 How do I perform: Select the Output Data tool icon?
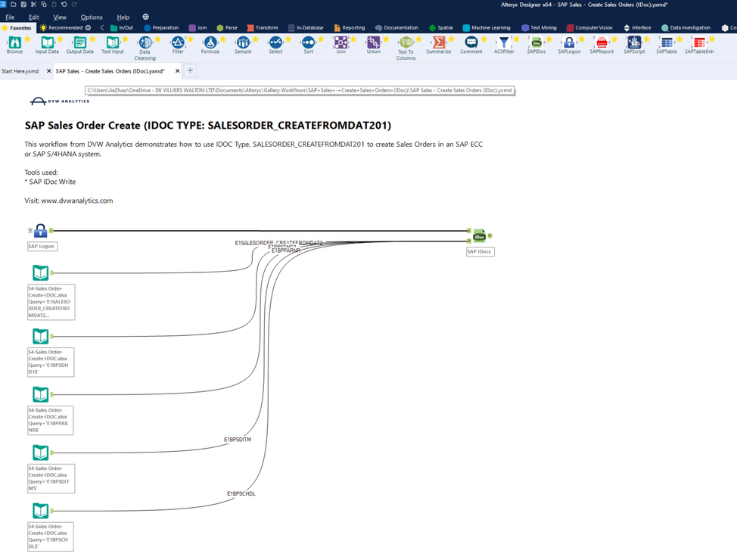[80, 42]
